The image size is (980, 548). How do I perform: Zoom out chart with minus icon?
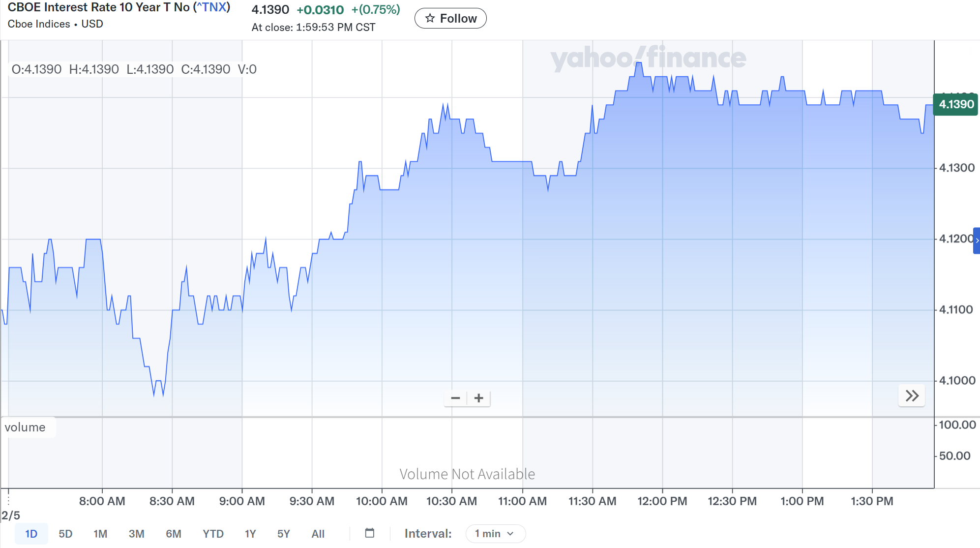click(x=455, y=398)
